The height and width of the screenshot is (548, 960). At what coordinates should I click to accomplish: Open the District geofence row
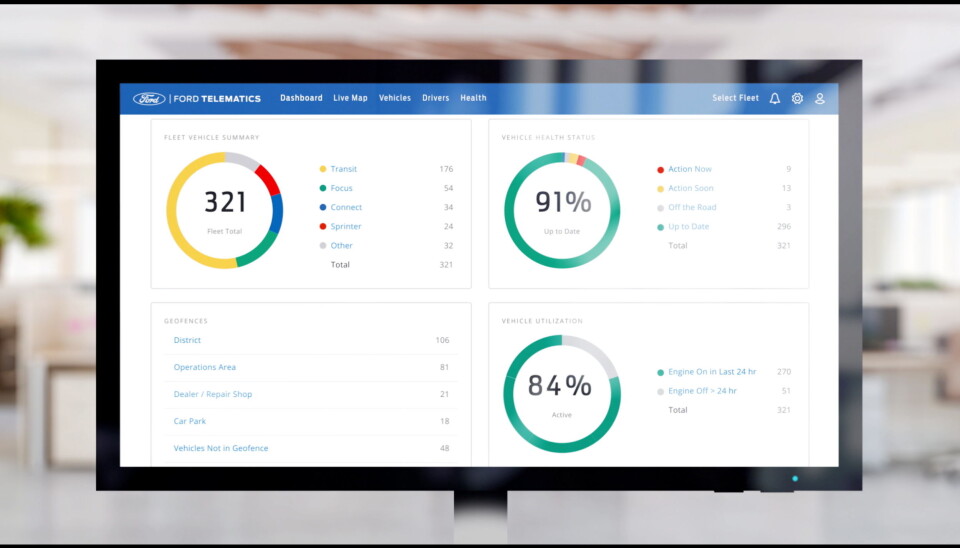(x=187, y=340)
